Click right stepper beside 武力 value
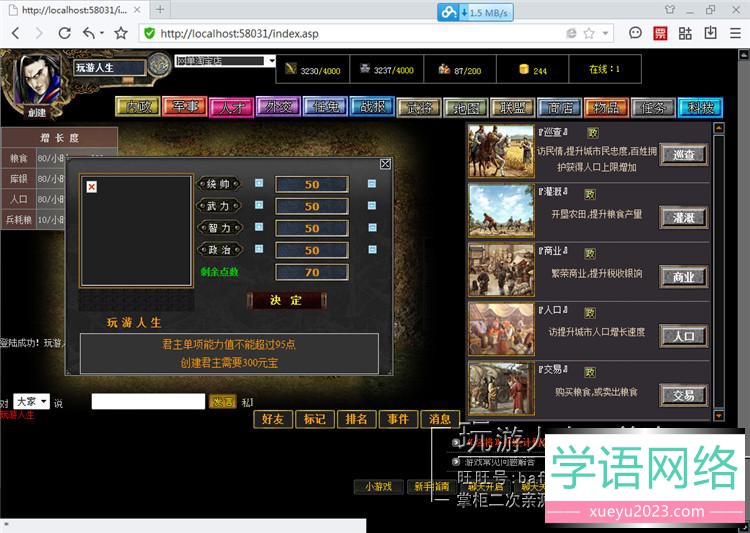Screen dimensions: 750x533 (x=371, y=206)
